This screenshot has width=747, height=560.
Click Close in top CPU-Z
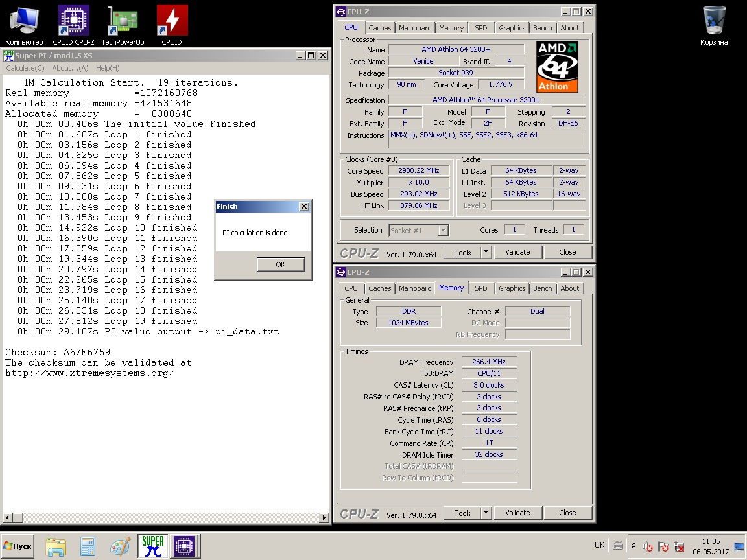pos(567,252)
